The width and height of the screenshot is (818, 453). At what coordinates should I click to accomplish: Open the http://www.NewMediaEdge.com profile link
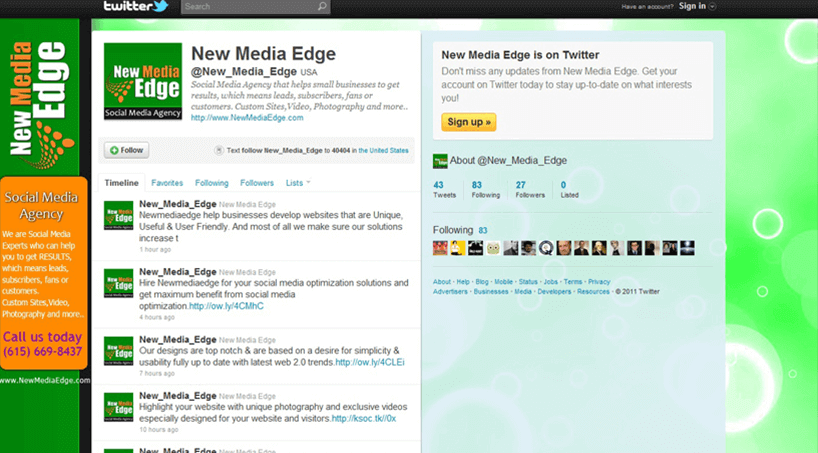click(247, 118)
